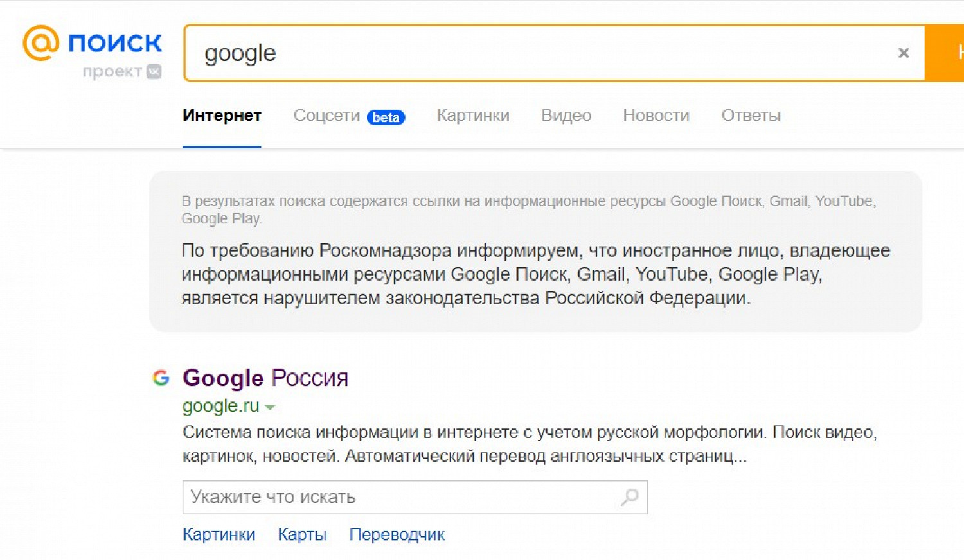
Task: Click the magnifier icon in the site search
Action: [x=630, y=497]
